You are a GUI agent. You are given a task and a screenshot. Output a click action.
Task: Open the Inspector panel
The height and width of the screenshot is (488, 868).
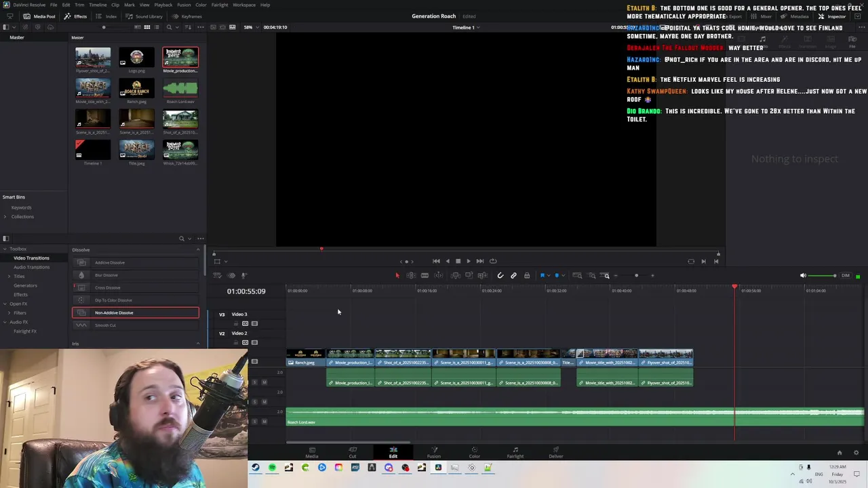pyautogui.click(x=832, y=16)
